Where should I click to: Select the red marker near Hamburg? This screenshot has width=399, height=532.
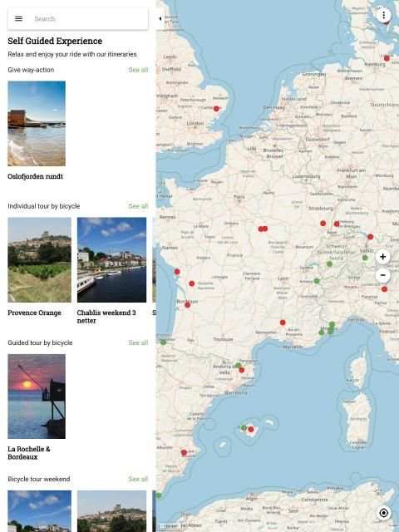coord(387,58)
